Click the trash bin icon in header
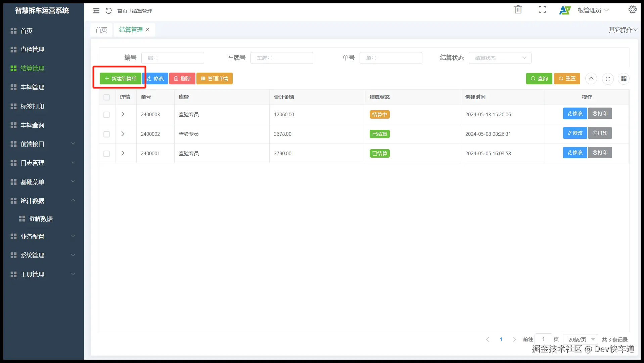 [518, 10]
